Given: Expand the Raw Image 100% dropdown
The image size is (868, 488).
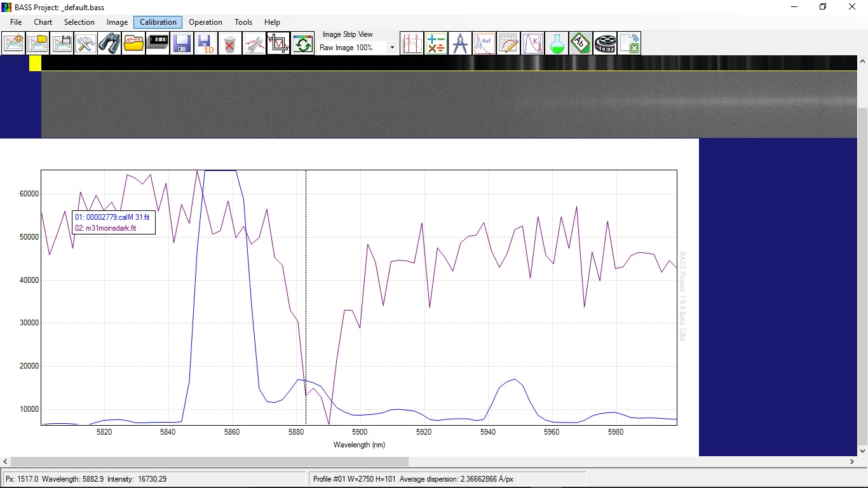Looking at the screenshot, I should point(391,48).
